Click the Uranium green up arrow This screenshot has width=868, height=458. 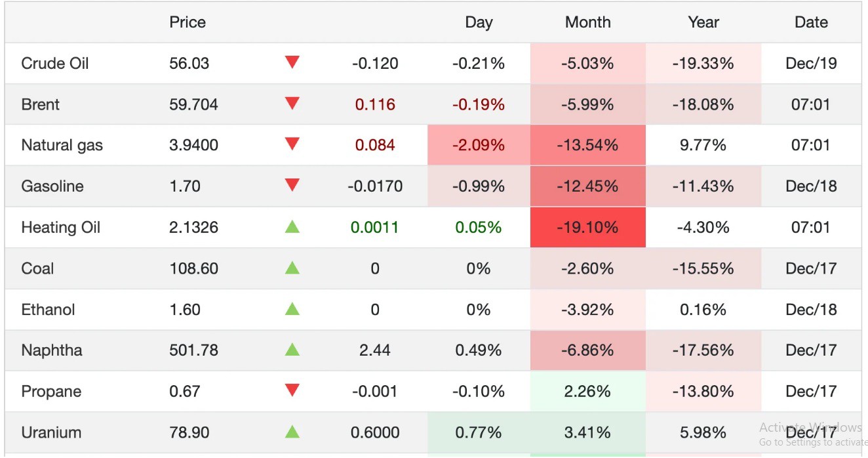coord(292,432)
